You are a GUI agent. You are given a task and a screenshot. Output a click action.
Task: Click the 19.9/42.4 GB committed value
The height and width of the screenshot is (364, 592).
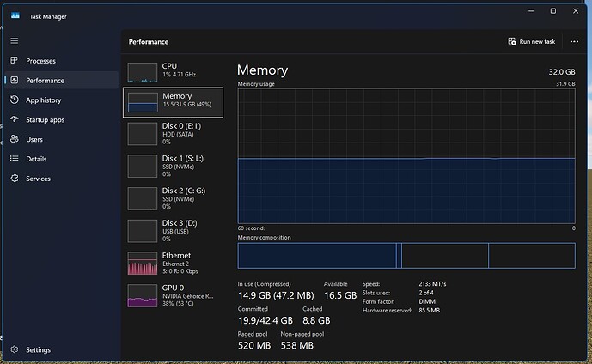(x=265, y=320)
